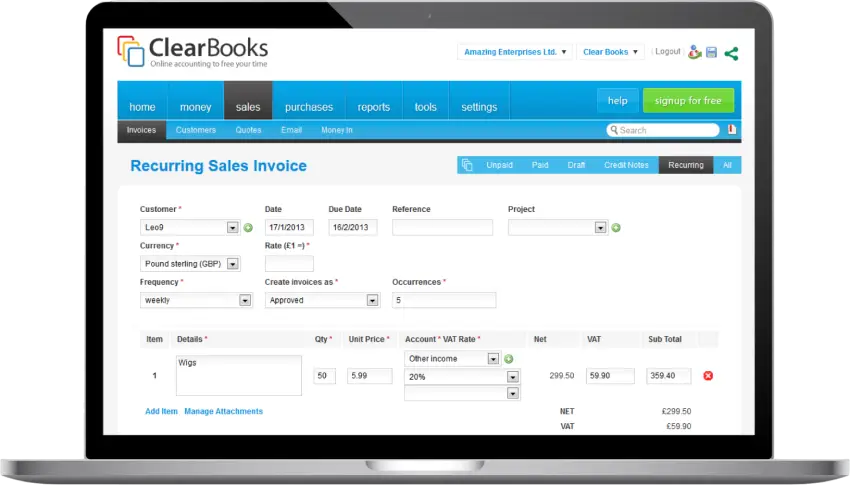Screen dimensions: 850x485
Task: Open the Clear Books account dropdown
Action: (610, 52)
